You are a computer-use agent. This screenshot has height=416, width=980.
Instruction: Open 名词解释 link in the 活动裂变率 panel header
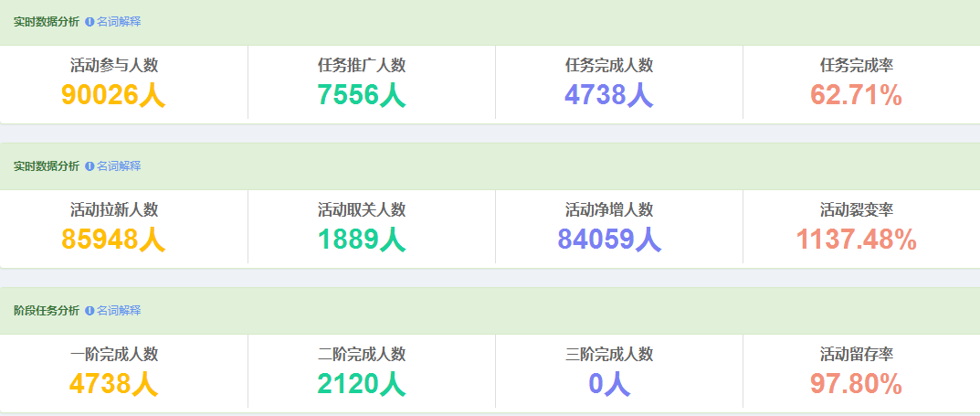coord(119,166)
